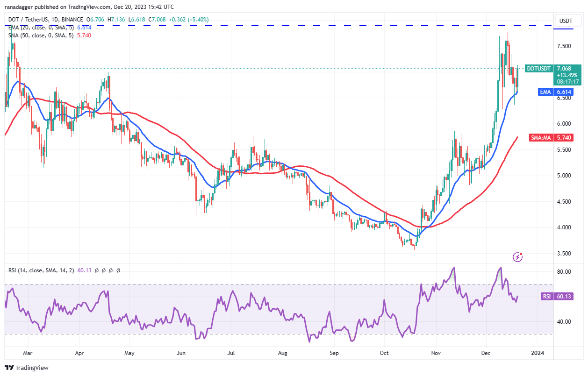Image resolution: width=588 pixels, height=376 pixels.
Task: Click the DOT / TetherUS symbol title
Action: coord(30,20)
